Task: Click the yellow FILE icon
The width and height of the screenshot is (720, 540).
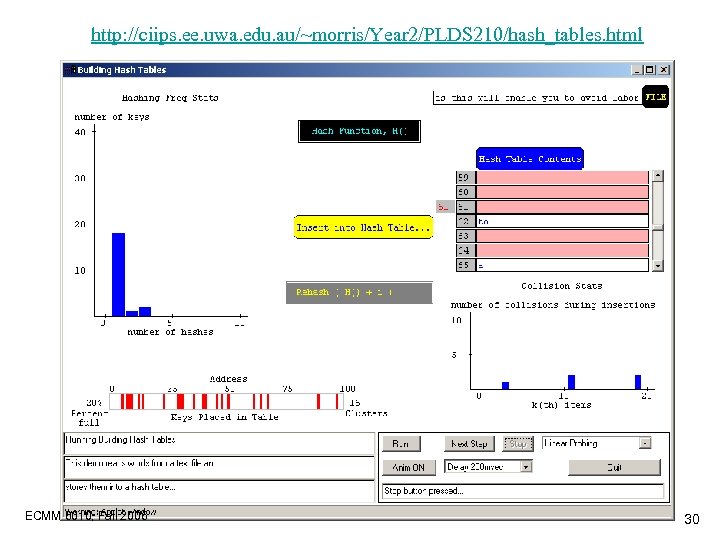Action: (x=655, y=97)
